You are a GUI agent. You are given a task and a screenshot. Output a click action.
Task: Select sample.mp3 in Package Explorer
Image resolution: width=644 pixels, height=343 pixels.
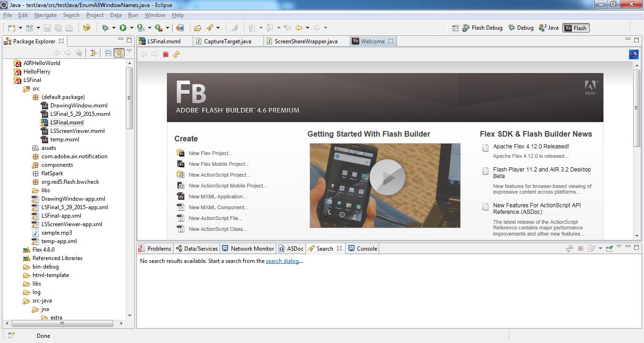(x=57, y=233)
